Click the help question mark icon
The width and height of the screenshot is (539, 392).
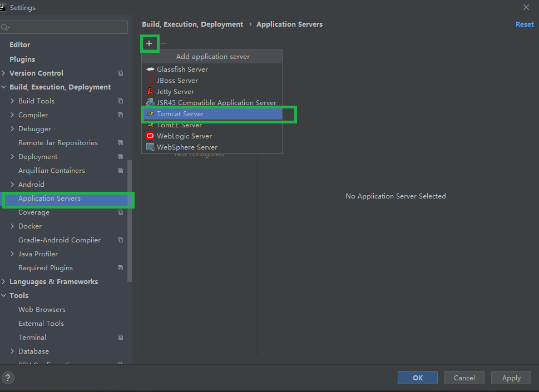click(8, 378)
